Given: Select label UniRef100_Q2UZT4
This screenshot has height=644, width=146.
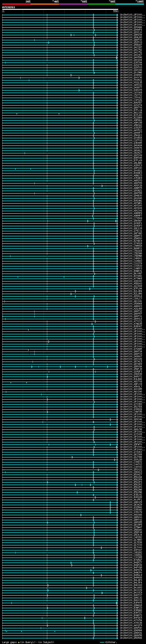Looking at the screenshot, I should [x=131, y=105].
